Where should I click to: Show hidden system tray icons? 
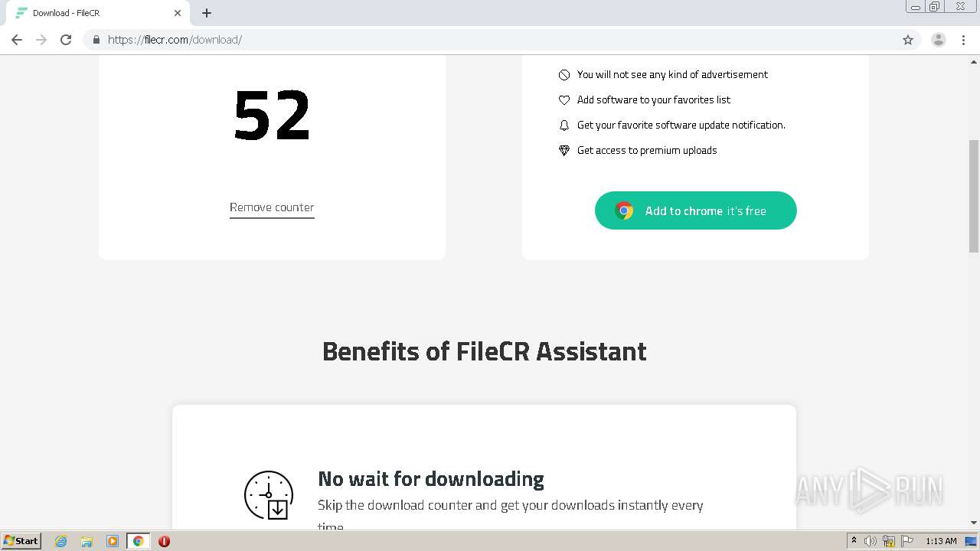tap(854, 541)
